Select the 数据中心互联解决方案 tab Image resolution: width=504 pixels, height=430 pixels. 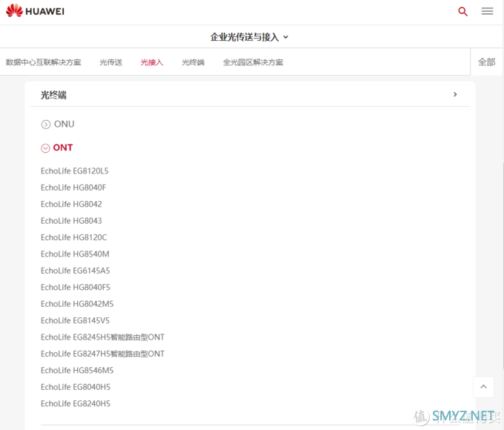[44, 62]
